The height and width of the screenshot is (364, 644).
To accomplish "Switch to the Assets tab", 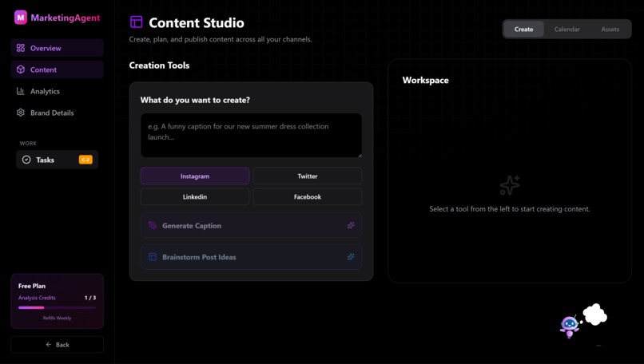I will [610, 30].
